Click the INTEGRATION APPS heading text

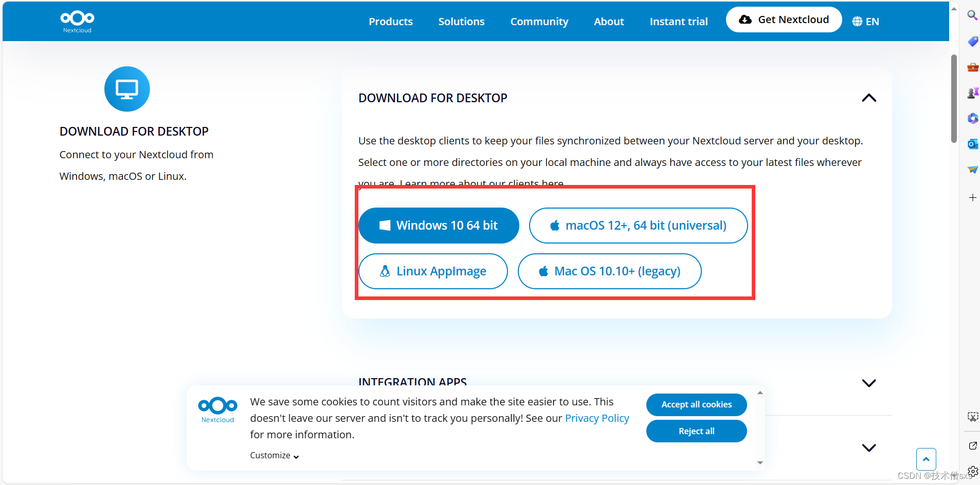tap(412, 381)
